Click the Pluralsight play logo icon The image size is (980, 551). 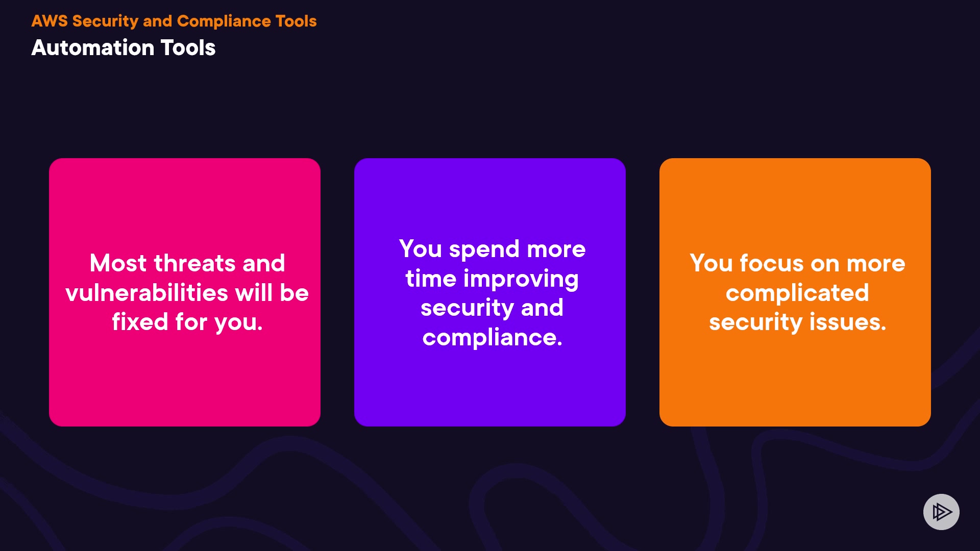tap(941, 512)
